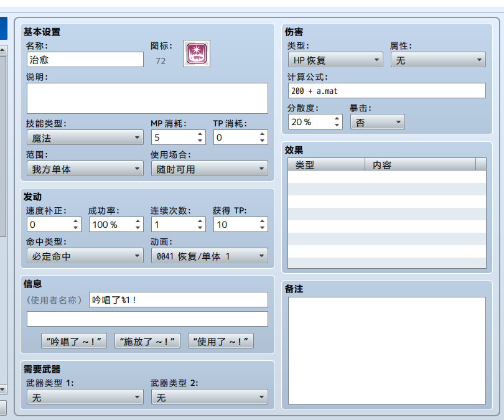504x420 pixels.
Task: Decrease 获得 TP using the down arrow
Action: tap(263, 228)
